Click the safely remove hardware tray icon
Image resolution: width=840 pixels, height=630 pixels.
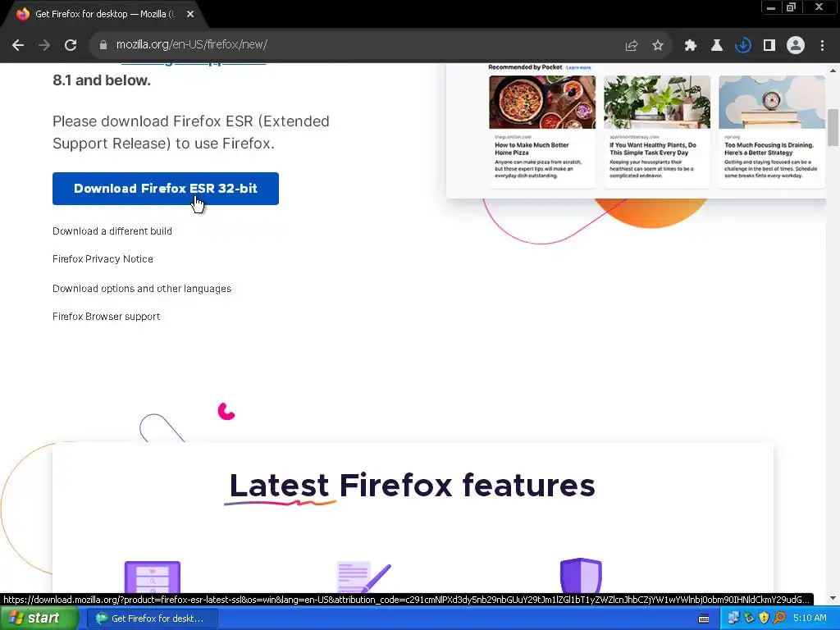point(749,619)
